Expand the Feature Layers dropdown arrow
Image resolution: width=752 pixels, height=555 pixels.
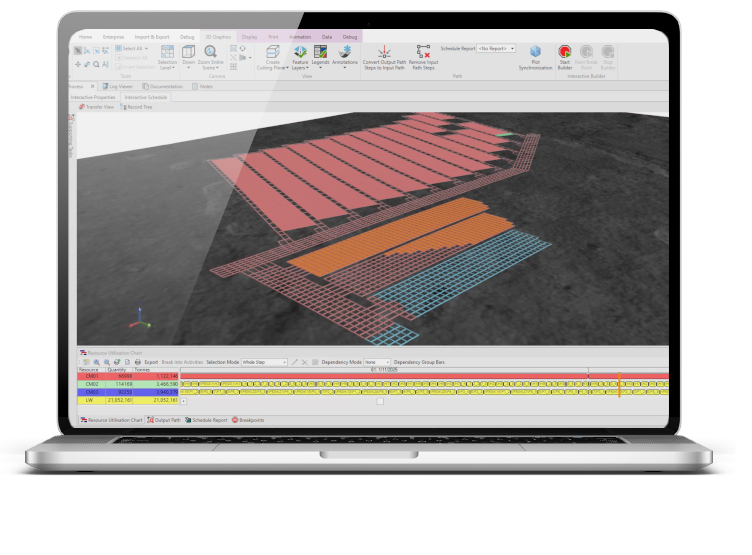(307, 68)
